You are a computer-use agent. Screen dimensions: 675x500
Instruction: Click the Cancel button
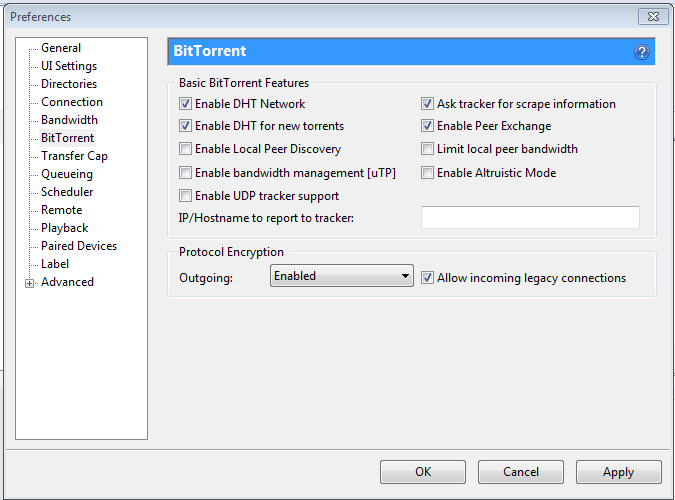[x=521, y=472]
